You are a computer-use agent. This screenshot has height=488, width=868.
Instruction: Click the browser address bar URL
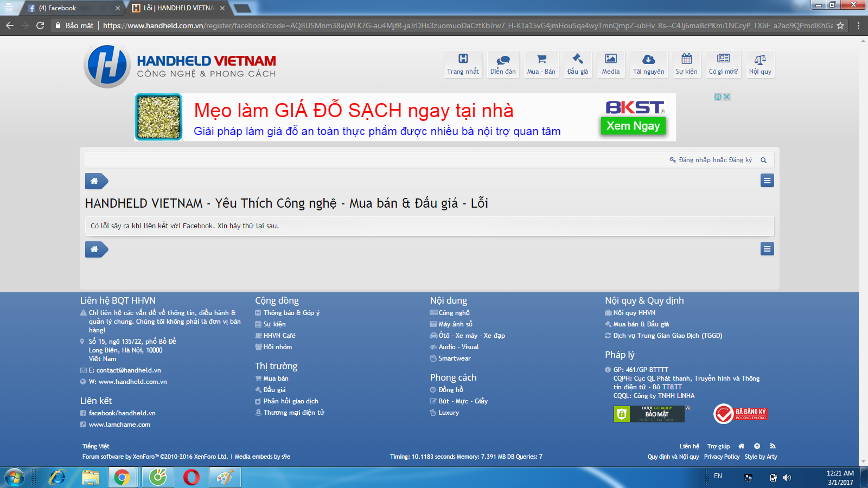tap(467, 25)
